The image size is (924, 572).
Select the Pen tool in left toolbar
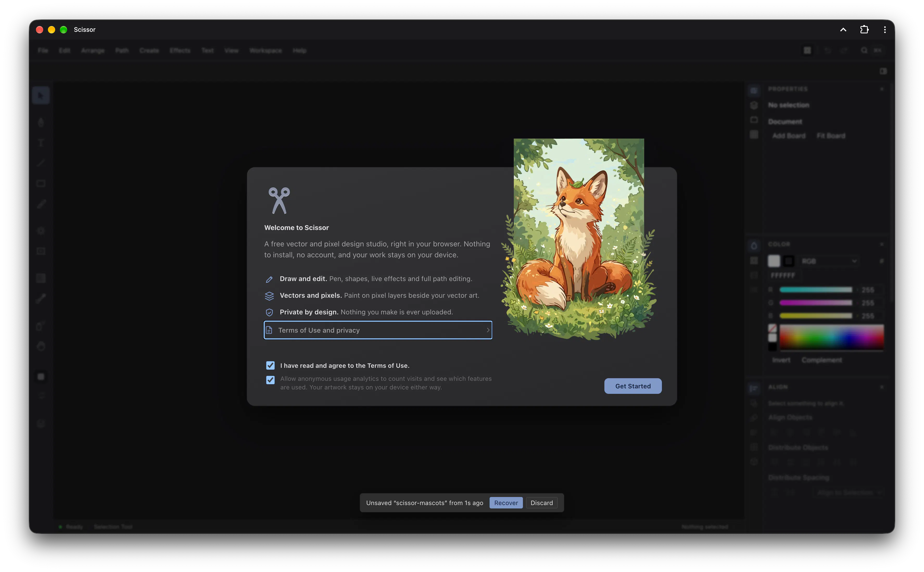tap(41, 122)
